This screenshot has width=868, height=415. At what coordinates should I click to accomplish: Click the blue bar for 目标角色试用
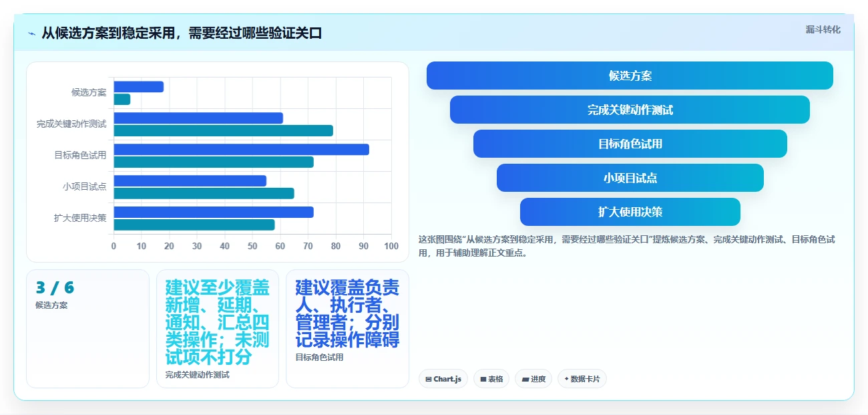pos(241,150)
